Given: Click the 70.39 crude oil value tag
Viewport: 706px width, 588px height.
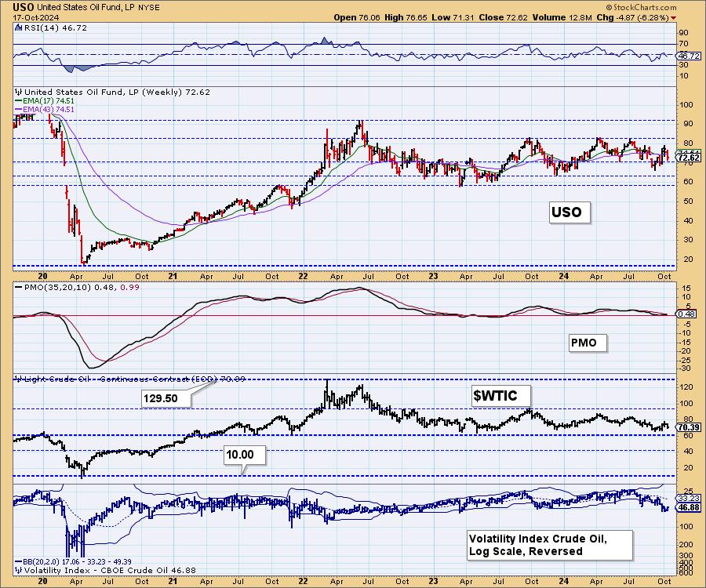Looking at the screenshot, I should click(689, 427).
